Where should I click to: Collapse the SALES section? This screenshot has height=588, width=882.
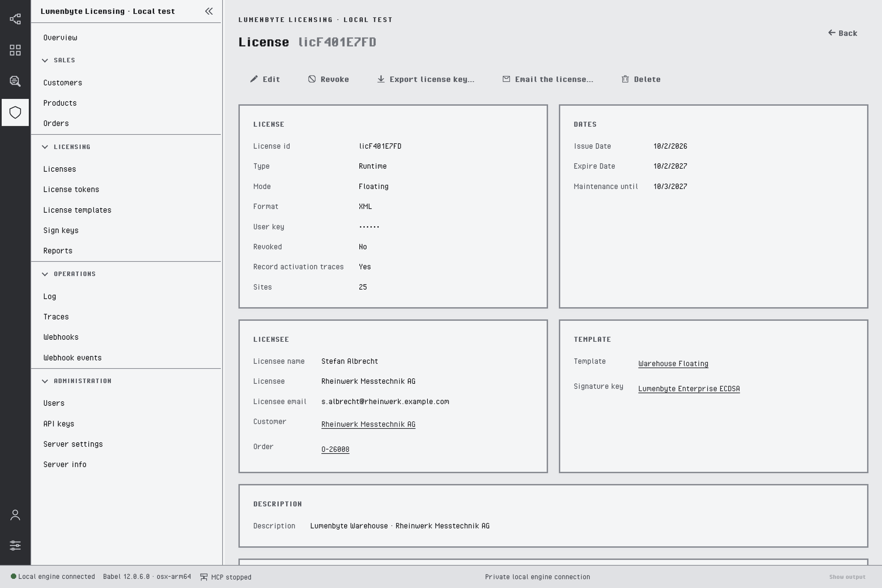[45, 60]
